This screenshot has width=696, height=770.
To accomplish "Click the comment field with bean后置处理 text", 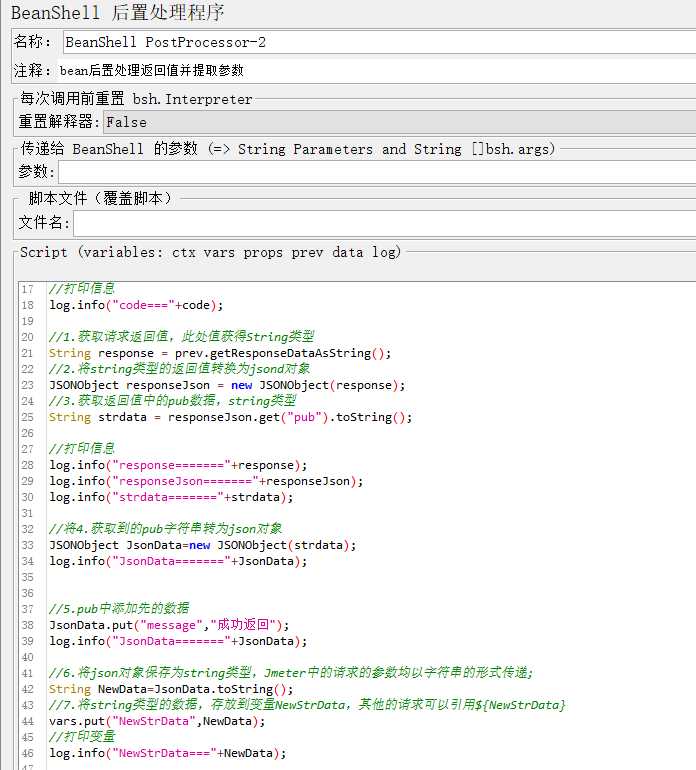I will tap(377, 71).
